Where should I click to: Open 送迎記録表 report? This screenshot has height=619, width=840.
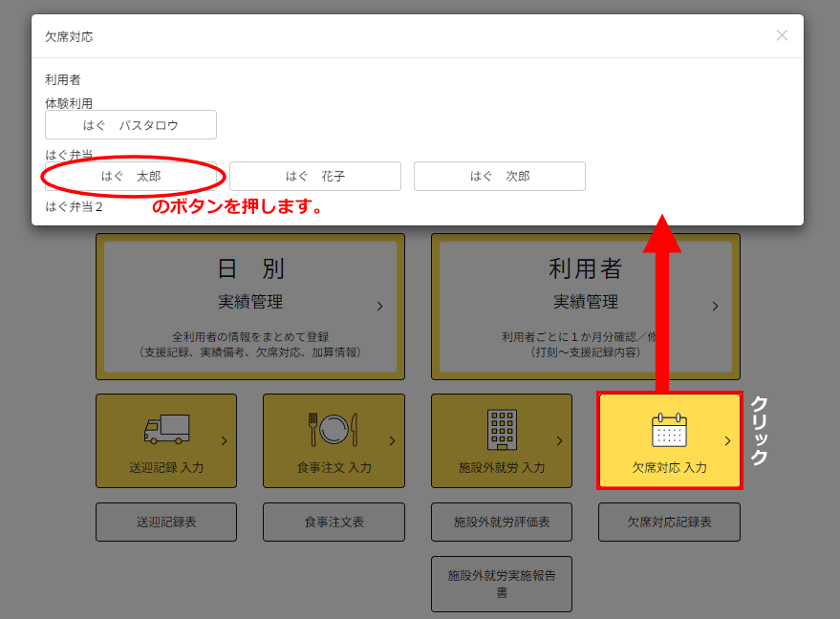click(166, 523)
